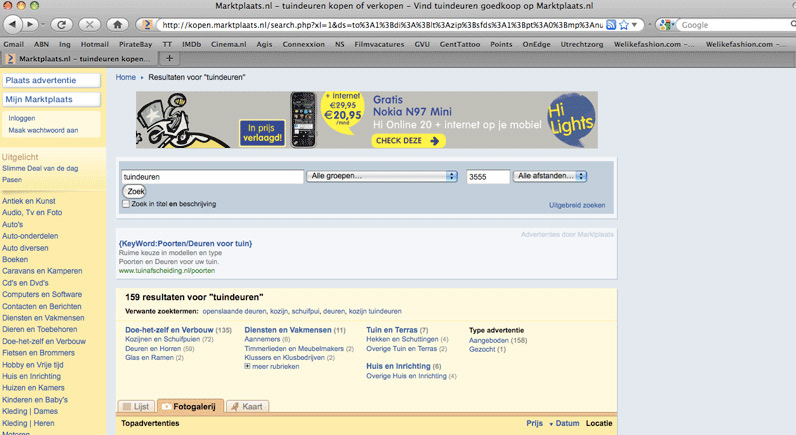Screen dimensions: 796x435
Task: Click related term schuifpui
Action: tap(306, 311)
